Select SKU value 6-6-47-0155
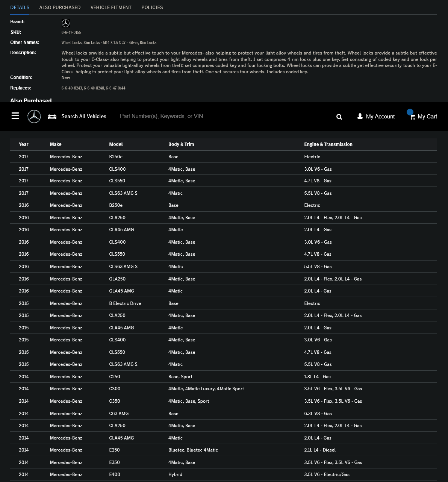The image size is (448, 482). (x=71, y=32)
